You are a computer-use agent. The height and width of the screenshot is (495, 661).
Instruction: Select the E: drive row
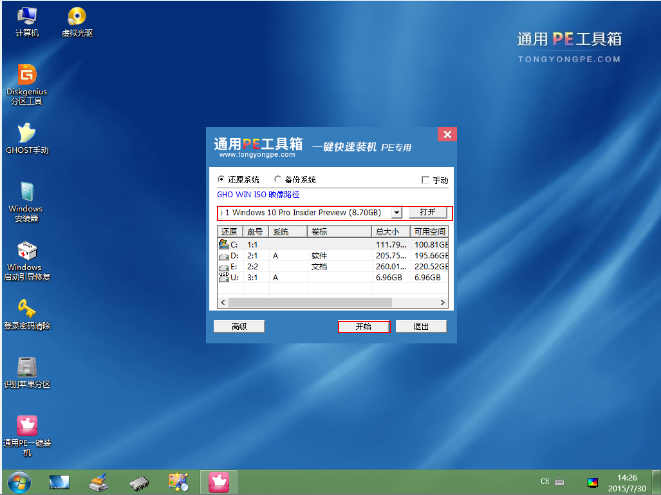point(333,266)
